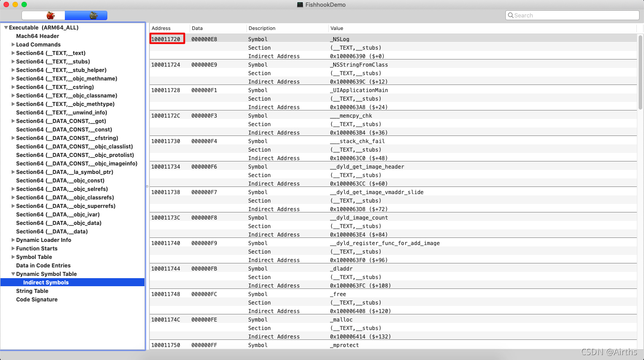644x360 pixels.
Task: Open the Code Signature item
Action: (37, 300)
